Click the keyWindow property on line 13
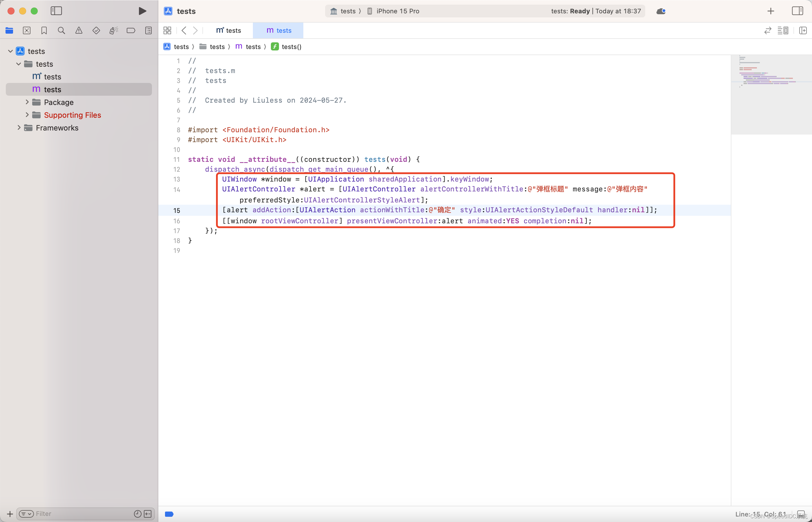Screen dimensions: 812x522 pos(470,179)
